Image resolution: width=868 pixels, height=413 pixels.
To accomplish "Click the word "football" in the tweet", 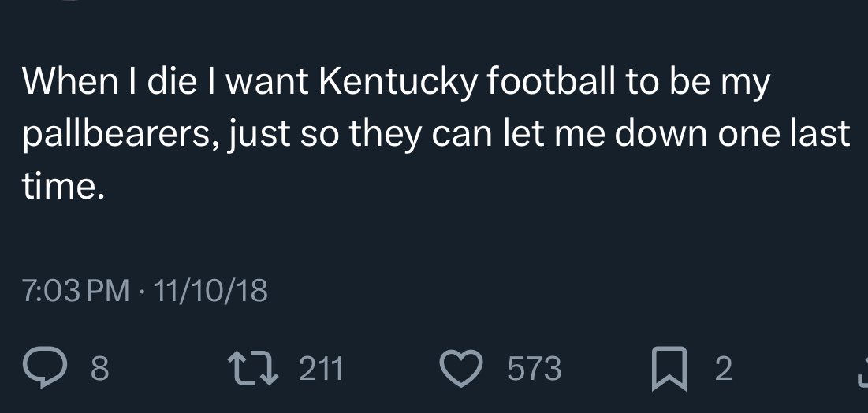I will coord(534,83).
